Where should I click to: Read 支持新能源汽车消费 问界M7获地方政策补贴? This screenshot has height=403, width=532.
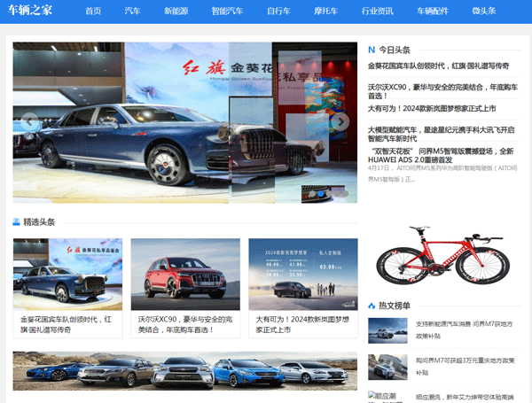pyautogui.click(x=464, y=329)
